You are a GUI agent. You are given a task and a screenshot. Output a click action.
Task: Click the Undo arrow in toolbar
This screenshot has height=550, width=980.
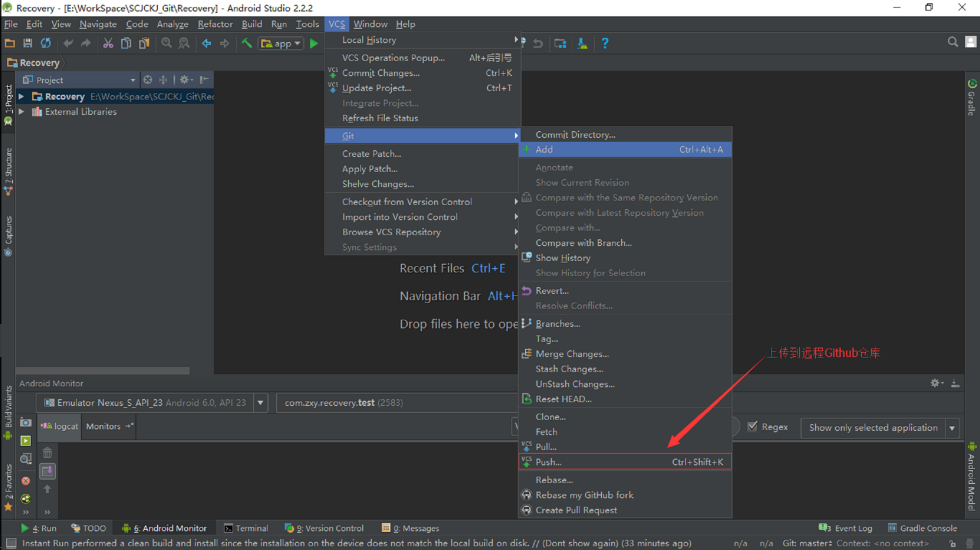click(68, 43)
